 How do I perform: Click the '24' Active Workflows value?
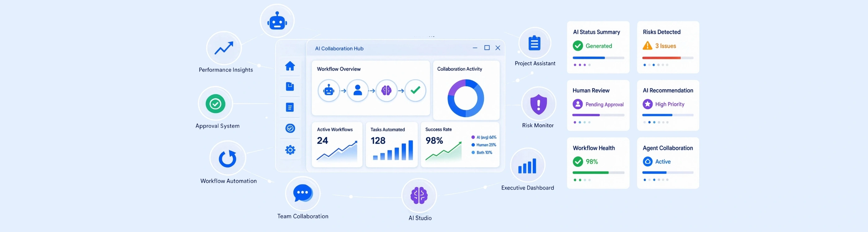click(322, 140)
